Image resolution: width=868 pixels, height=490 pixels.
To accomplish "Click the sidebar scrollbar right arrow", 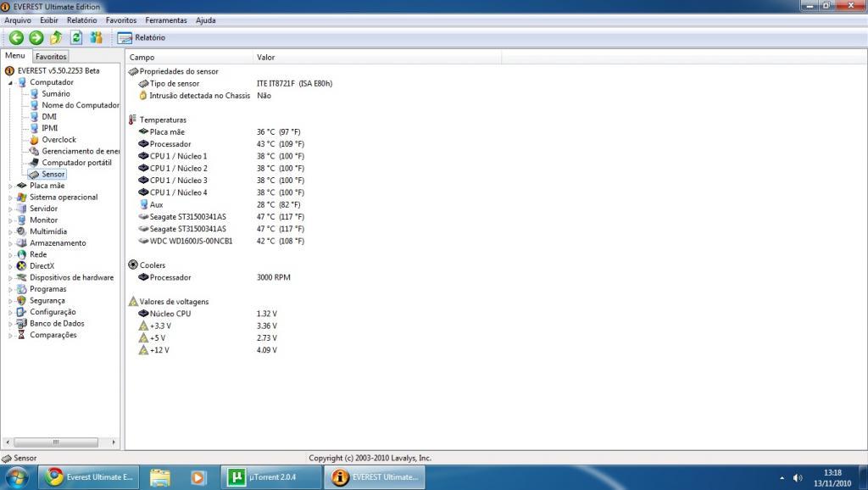I will [x=114, y=443].
